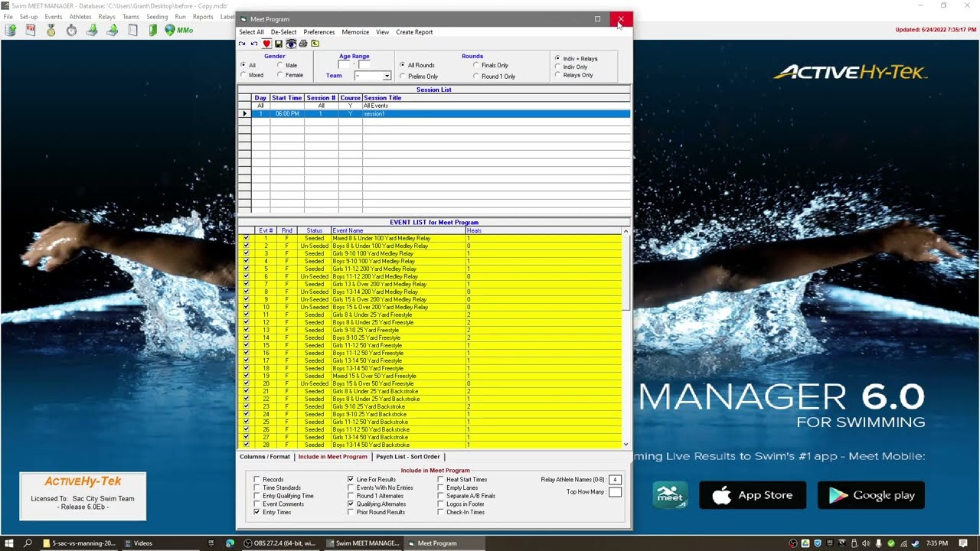The height and width of the screenshot is (551, 980).
Task: Click the minimum Age Range input box
Action: tap(344, 65)
